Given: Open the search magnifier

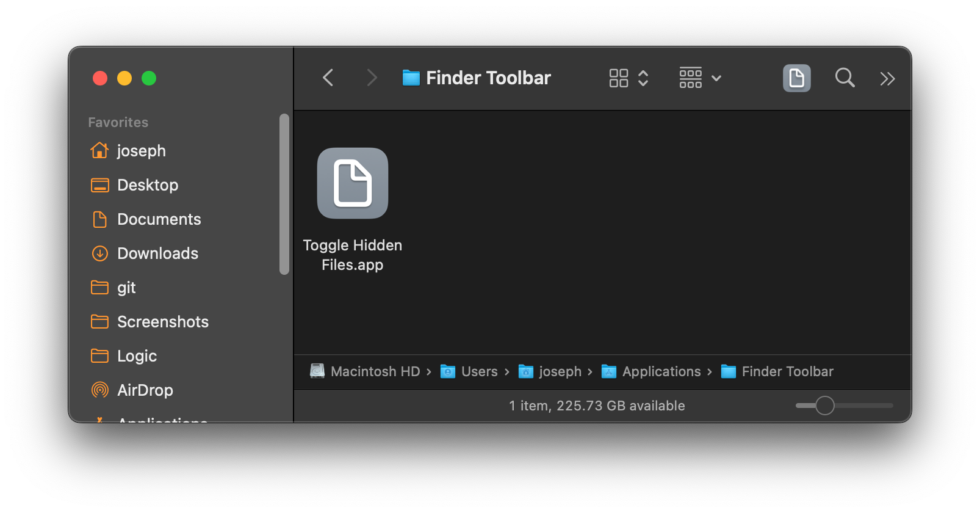Looking at the screenshot, I should click(x=845, y=78).
